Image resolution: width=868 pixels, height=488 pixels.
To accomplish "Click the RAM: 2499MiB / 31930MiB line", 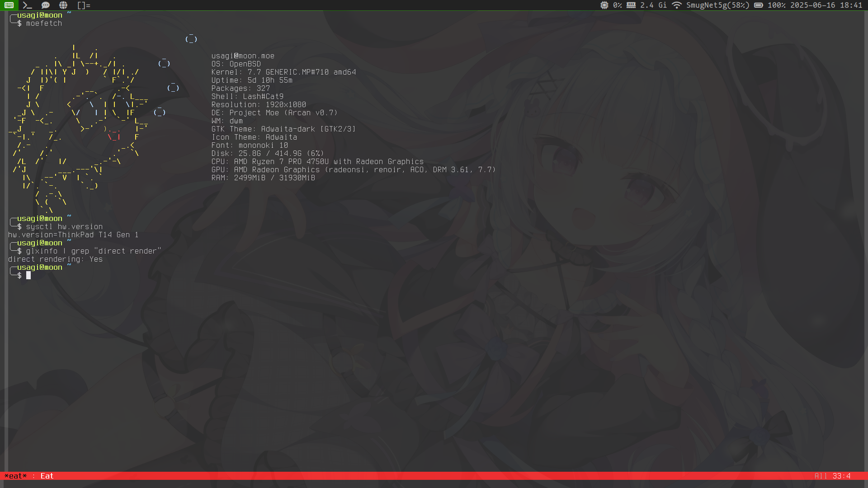I will (x=263, y=178).
